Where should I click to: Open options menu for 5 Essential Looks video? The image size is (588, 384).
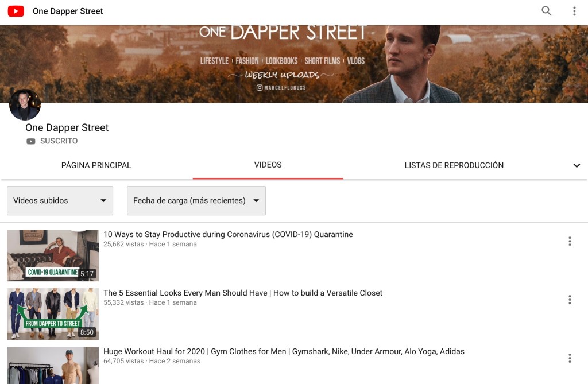tap(569, 300)
